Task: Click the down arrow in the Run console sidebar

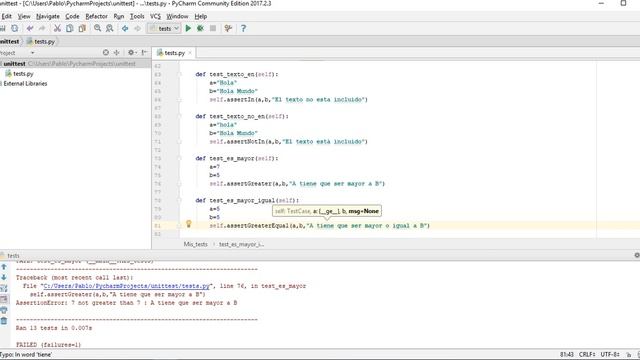Action: click(4, 278)
